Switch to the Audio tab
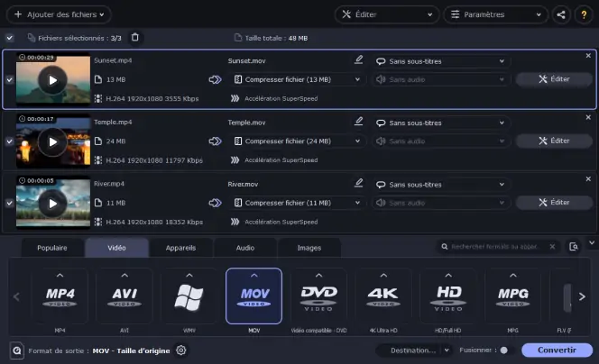The height and width of the screenshot is (364, 599). [244, 248]
